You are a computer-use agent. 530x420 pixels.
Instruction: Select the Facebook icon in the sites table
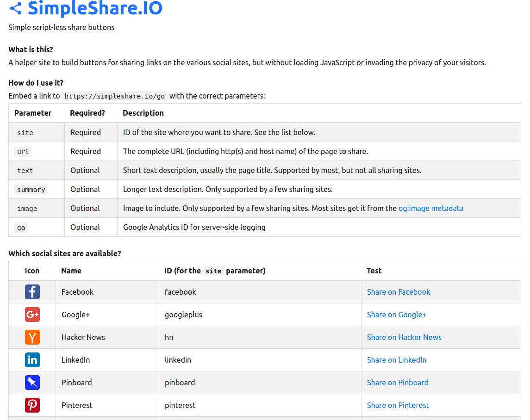coord(32,292)
